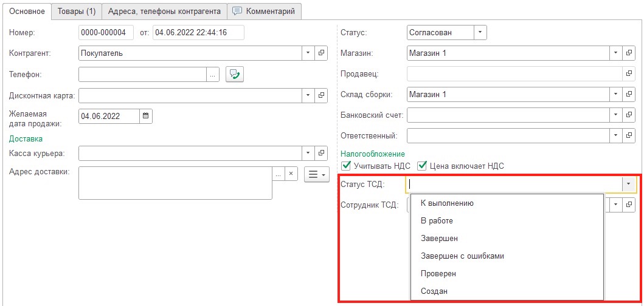Expand the Касса курьера dropdown arrow
The image size is (644, 306).
pyautogui.click(x=309, y=152)
